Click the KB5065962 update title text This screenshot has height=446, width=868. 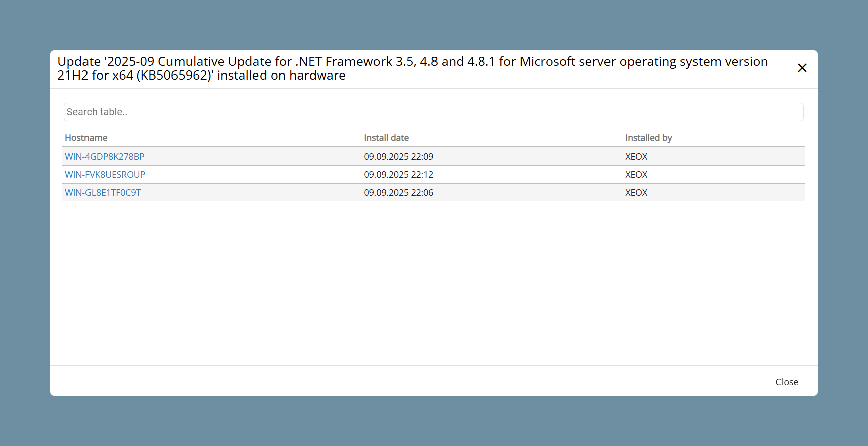[x=413, y=68]
